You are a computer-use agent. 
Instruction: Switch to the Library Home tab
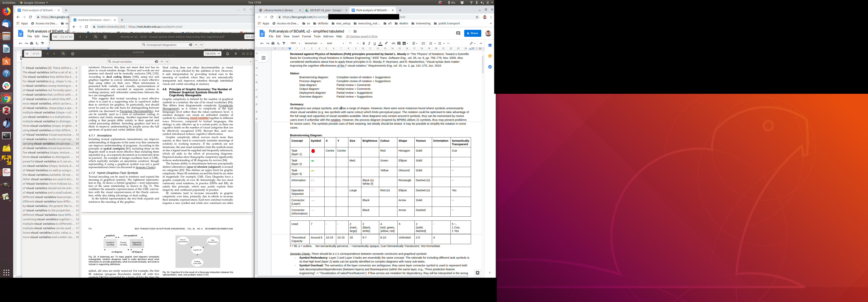pos(278,10)
